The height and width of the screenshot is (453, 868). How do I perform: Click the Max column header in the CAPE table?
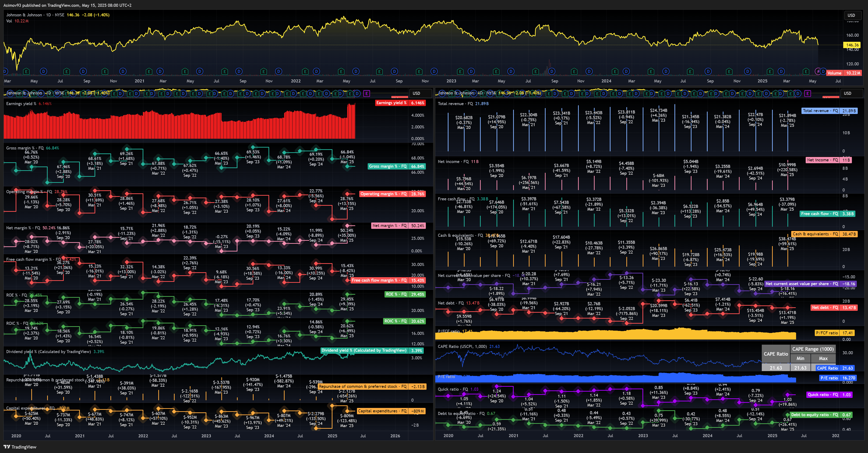tap(823, 359)
